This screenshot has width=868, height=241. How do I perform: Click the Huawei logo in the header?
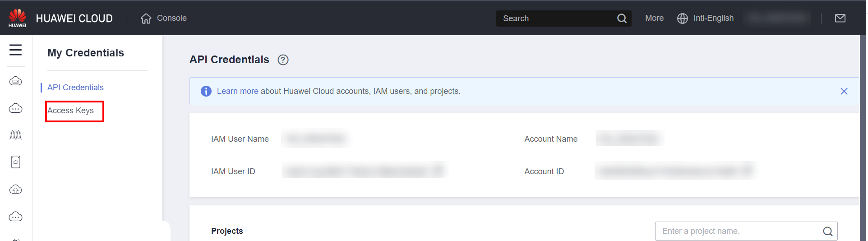coord(17,18)
